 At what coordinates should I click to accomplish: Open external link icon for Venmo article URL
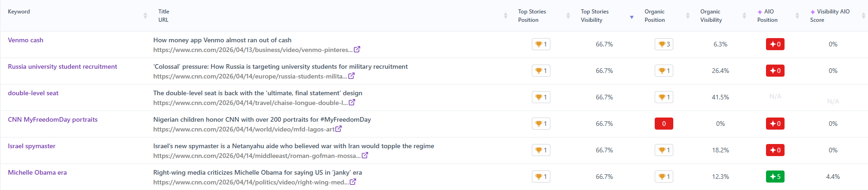(x=357, y=49)
